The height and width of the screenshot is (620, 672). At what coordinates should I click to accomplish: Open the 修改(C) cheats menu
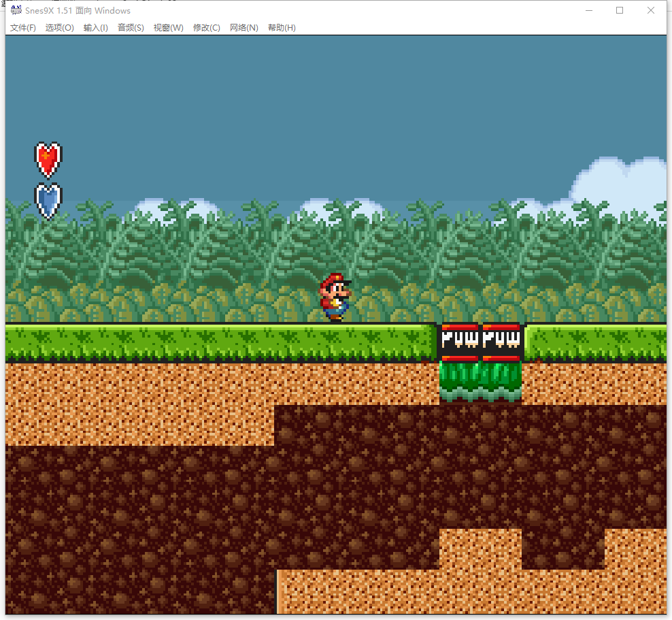[x=207, y=28]
